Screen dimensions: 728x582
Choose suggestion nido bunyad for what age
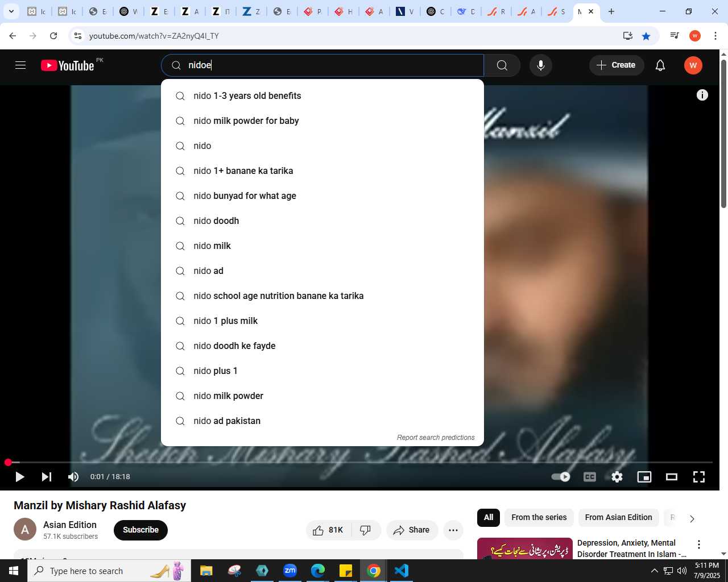[x=322, y=196]
